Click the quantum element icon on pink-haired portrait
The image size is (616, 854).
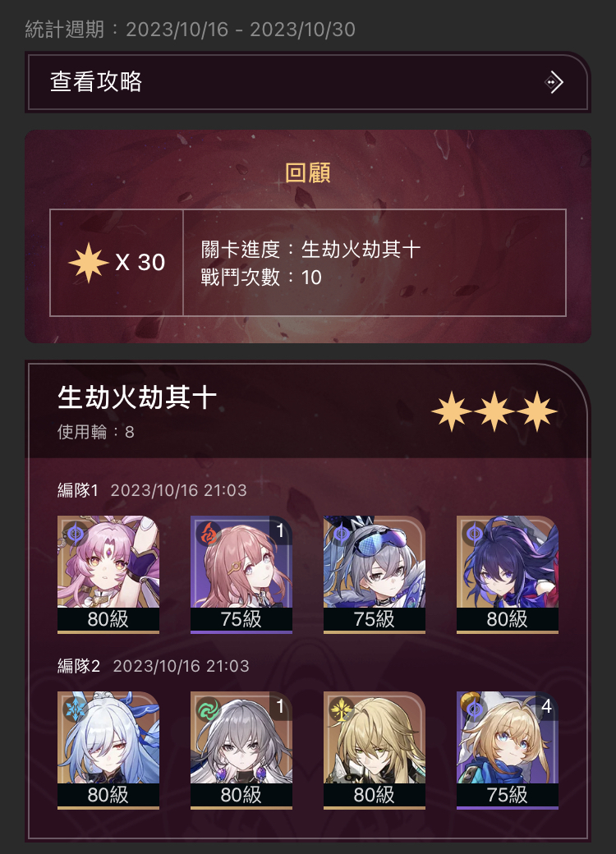click(x=74, y=534)
